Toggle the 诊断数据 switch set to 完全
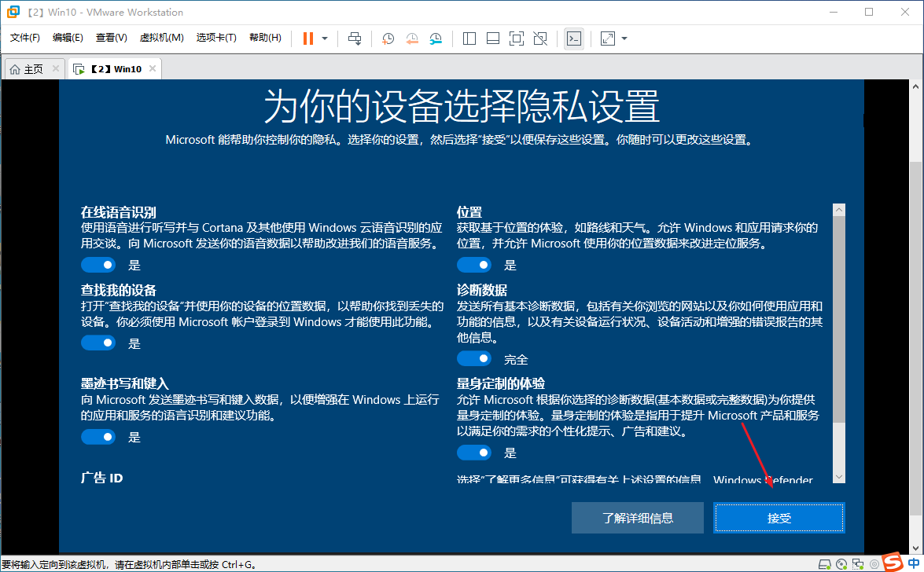The height and width of the screenshot is (572, 924). pos(473,358)
